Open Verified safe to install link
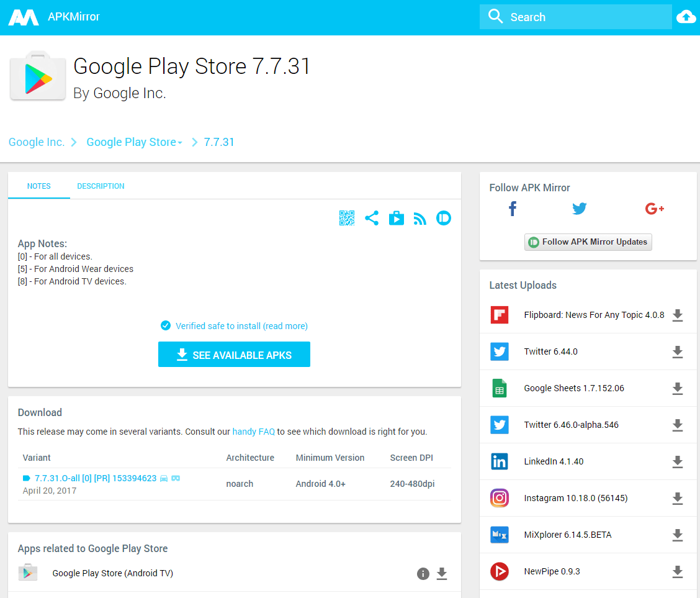The image size is (700, 598). tap(241, 326)
